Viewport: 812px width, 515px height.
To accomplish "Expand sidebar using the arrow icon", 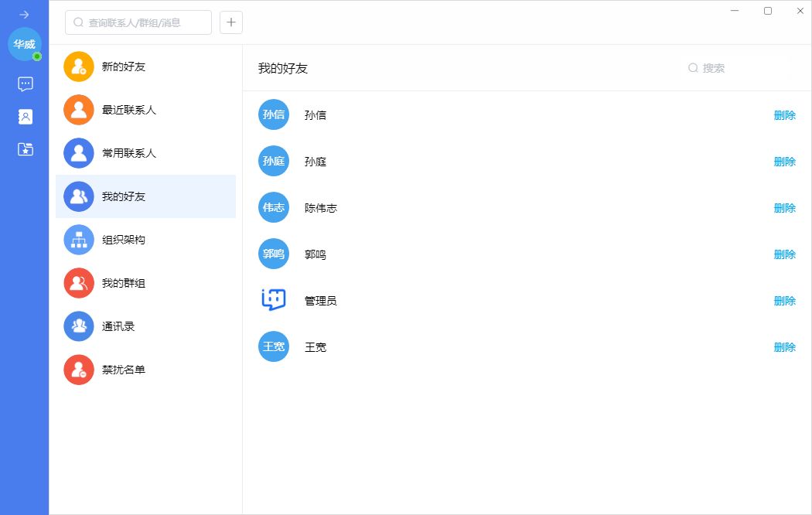I will click(x=24, y=15).
